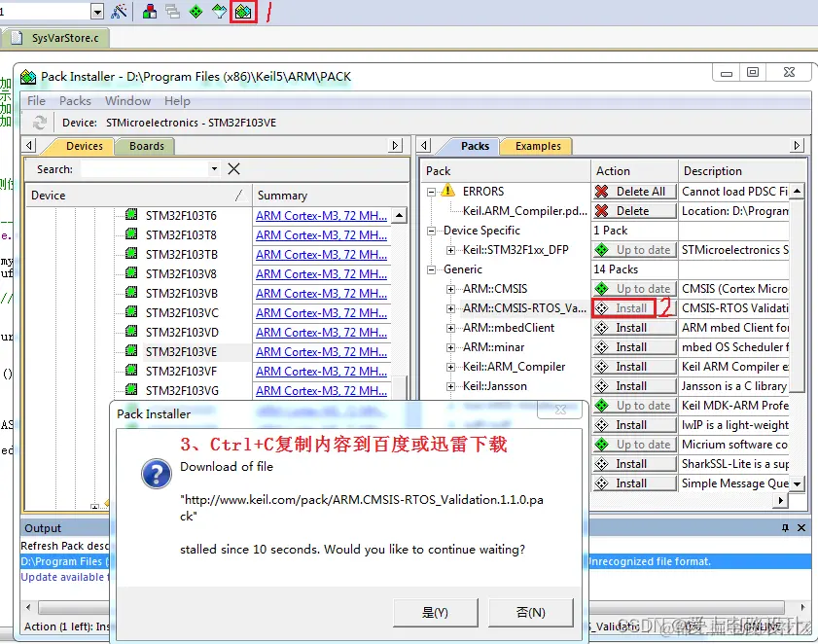Click Refresh icon in Pack Installer toolbar
Viewport: 818px width, 644px height.
(39, 123)
